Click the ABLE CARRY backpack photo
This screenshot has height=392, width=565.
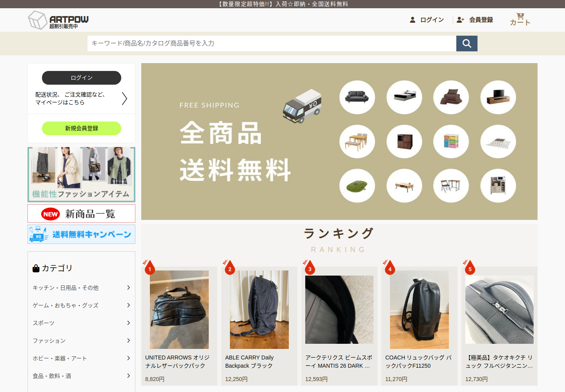pos(259,310)
